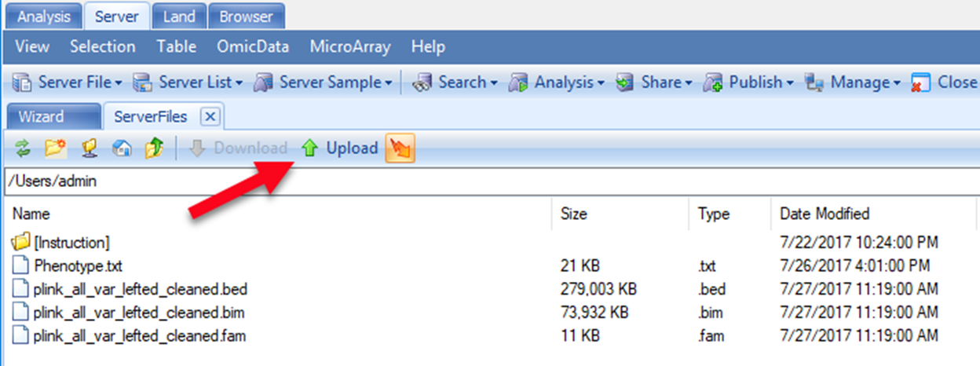Click the /Users/admin path field
The image size is (980, 366).
click(x=490, y=181)
